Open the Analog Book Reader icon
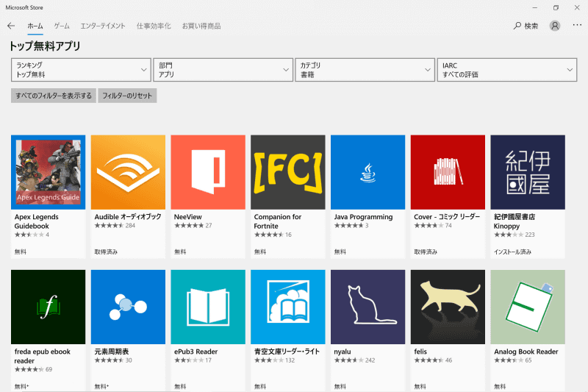 (x=528, y=307)
